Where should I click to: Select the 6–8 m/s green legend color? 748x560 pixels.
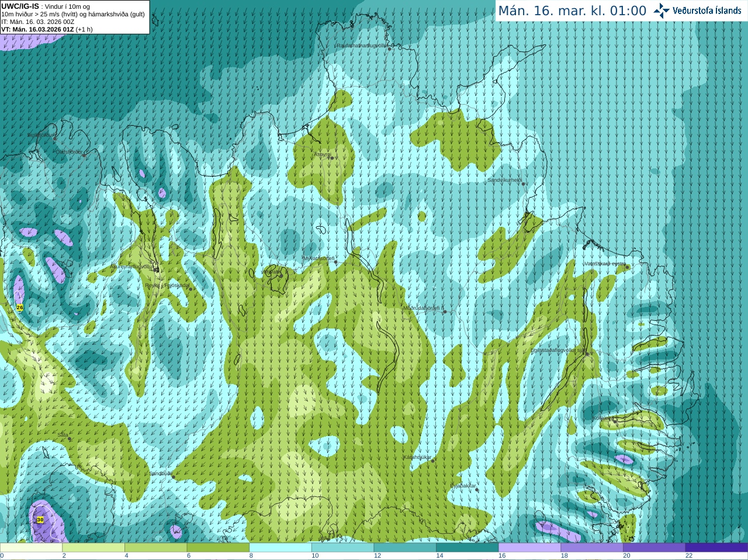tap(218, 548)
